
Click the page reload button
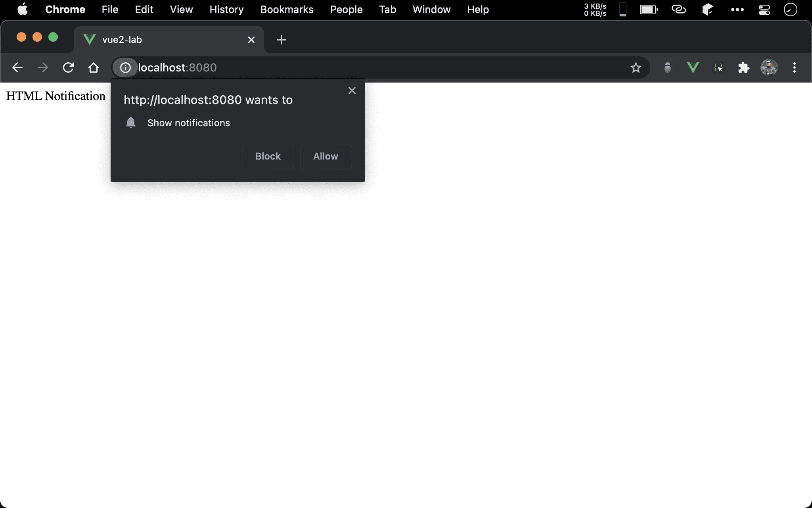pos(69,67)
